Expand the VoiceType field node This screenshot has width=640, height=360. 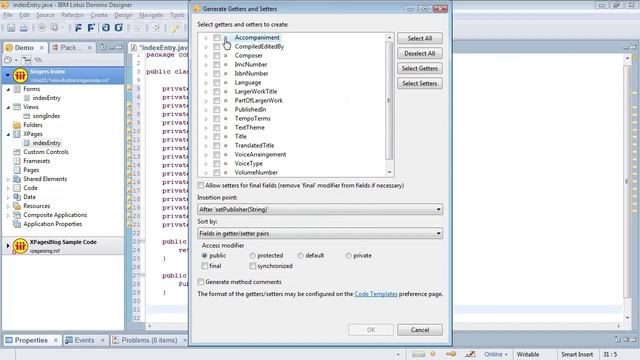[x=206, y=163]
